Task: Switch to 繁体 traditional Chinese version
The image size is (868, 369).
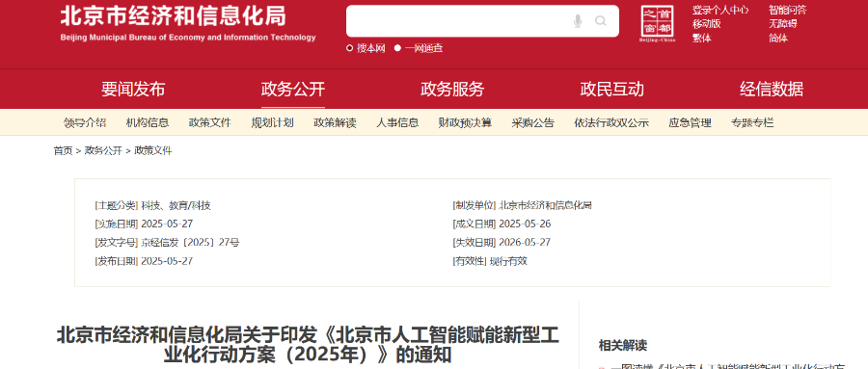Action: pos(701,39)
